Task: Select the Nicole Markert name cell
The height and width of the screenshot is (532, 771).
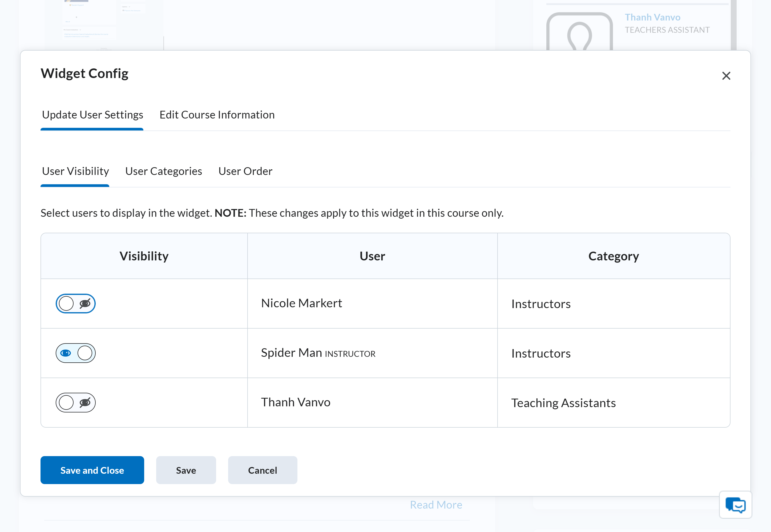Action: (x=372, y=303)
